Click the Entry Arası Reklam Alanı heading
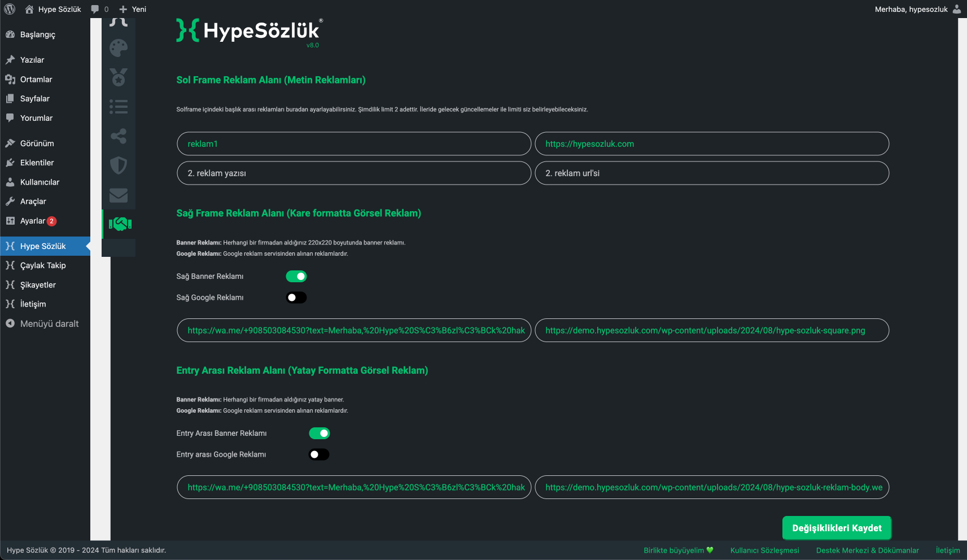The width and height of the screenshot is (967, 560). coord(302,370)
